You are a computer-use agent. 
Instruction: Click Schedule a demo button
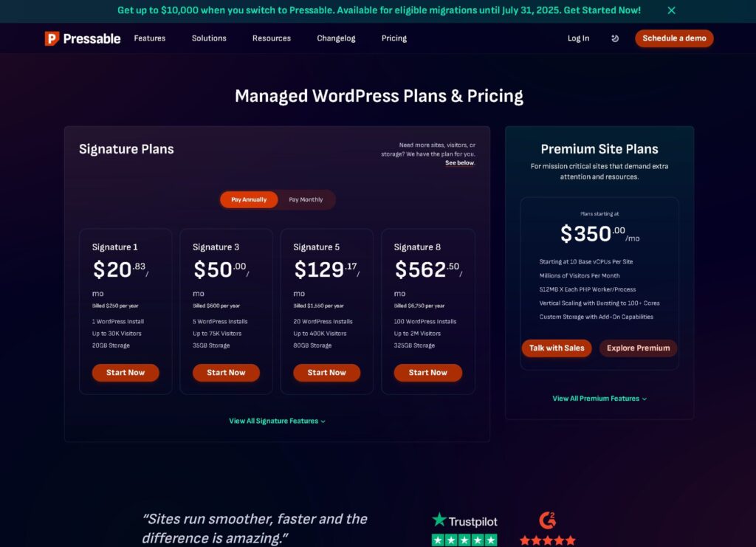pyautogui.click(x=674, y=38)
